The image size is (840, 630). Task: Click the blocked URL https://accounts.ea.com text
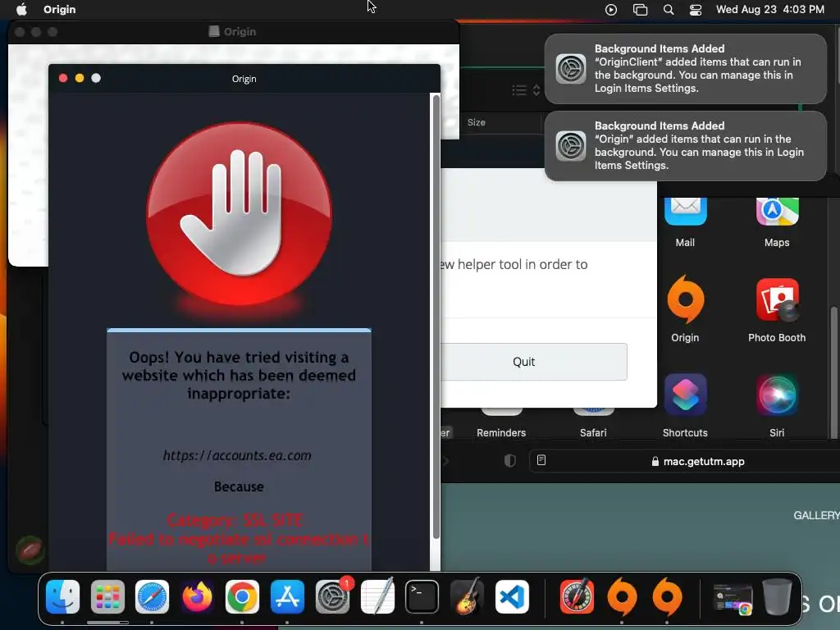pyautogui.click(x=237, y=455)
